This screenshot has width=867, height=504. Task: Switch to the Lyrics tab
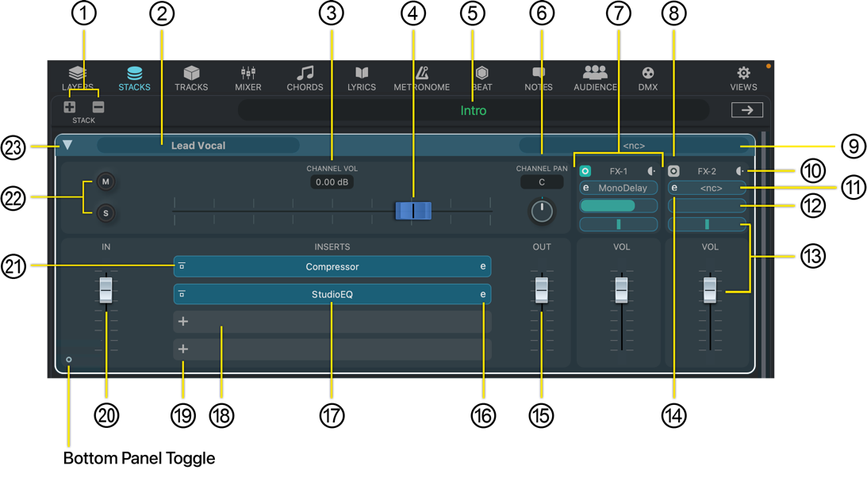click(362, 78)
